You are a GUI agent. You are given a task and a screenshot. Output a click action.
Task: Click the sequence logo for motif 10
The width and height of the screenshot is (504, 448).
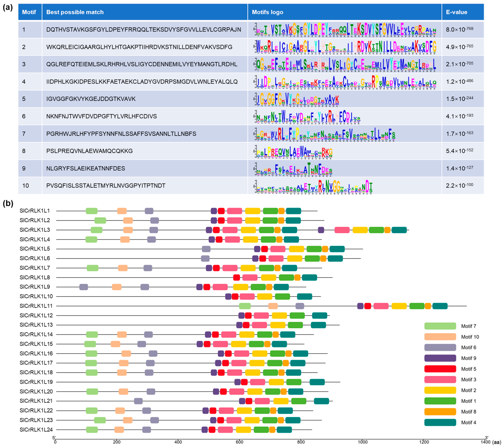[314, 186]
